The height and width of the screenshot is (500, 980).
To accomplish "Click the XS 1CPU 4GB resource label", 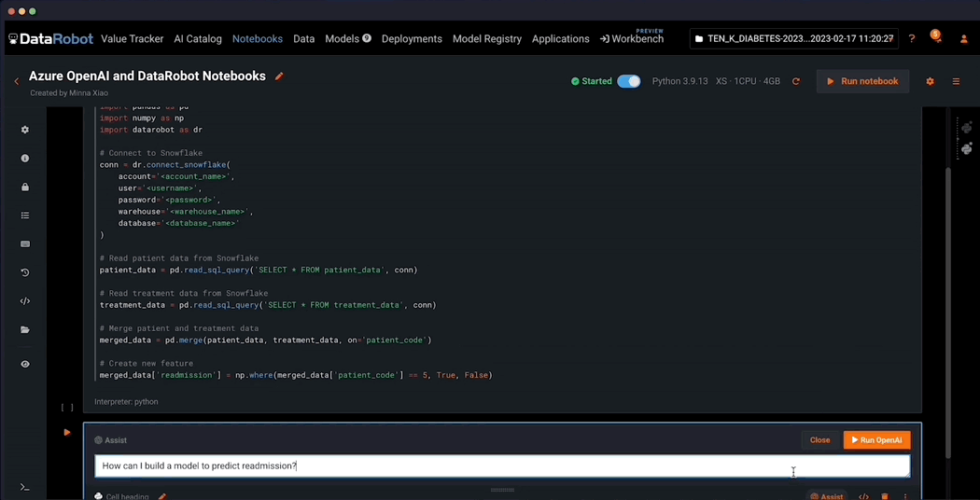I will [x=749, y=81].
